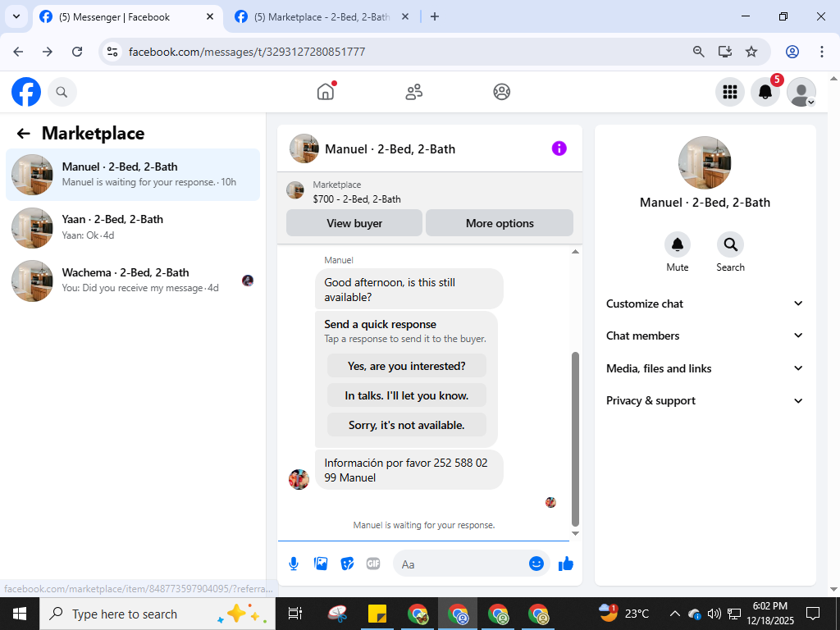Image resolution: width=840 pixels, height=630 pixels.
Task: Click Windows taskbar search box
Action: [x=157, y=614]
